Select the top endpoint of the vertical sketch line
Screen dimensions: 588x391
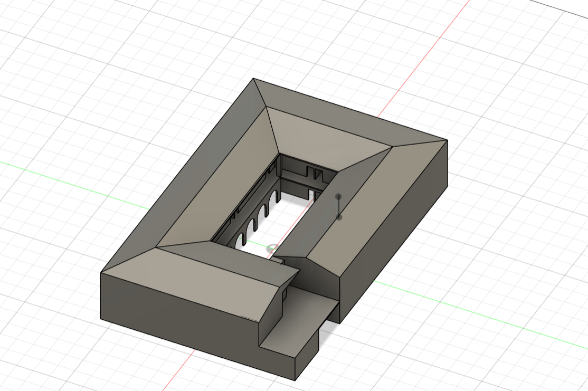pyautogui.click(x=339, y=196)
